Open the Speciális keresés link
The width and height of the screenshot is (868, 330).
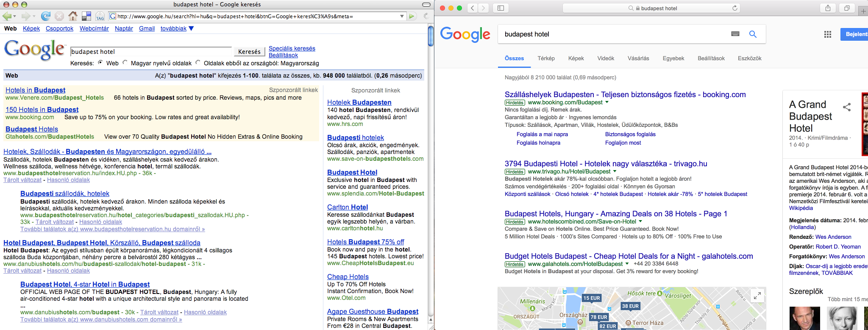point(292,48)
